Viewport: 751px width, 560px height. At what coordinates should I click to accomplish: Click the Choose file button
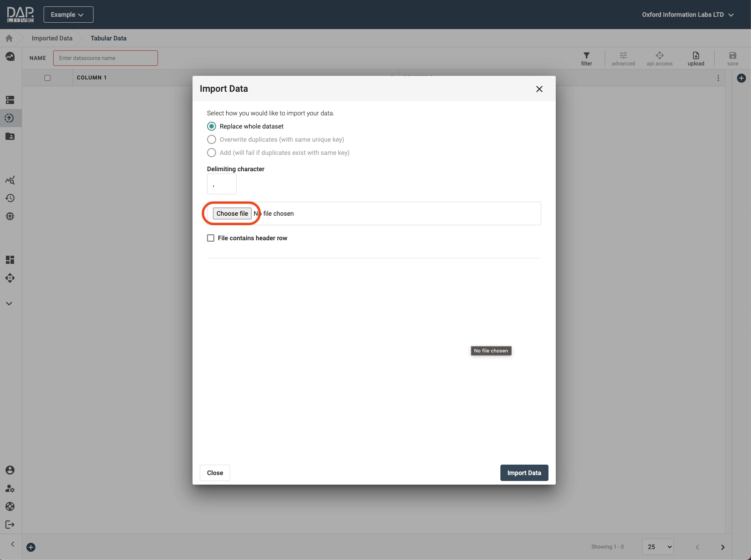[x=232, y=213]
